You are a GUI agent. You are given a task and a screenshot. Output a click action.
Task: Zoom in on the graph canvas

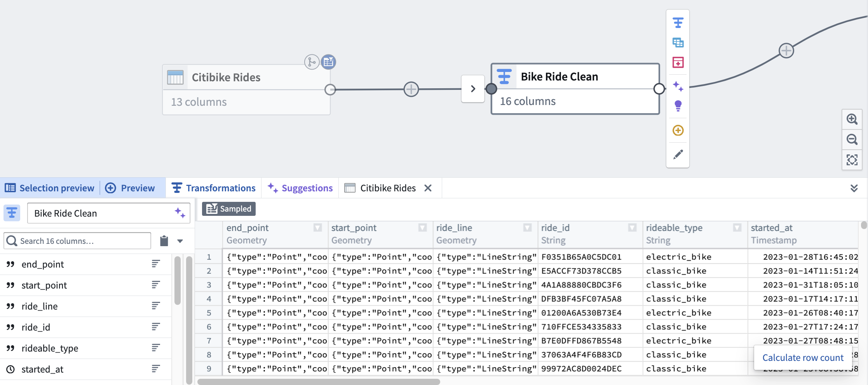point(852,119)
